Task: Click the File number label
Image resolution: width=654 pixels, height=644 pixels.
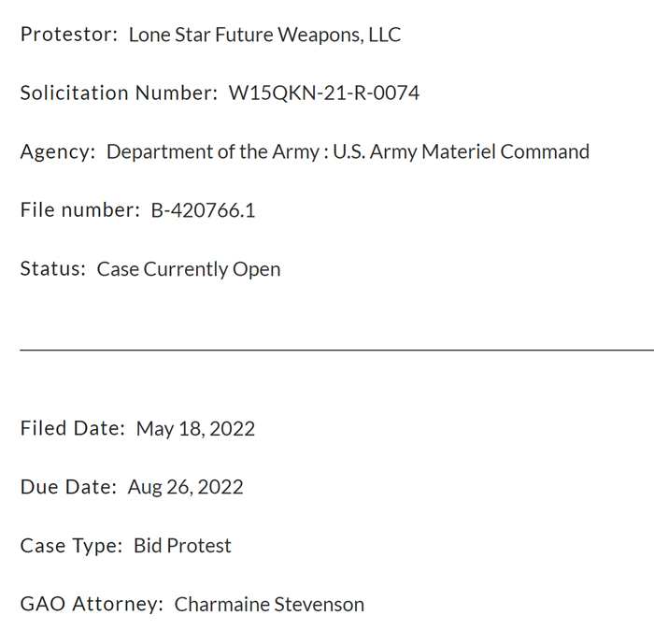Action: coord(80,210)
